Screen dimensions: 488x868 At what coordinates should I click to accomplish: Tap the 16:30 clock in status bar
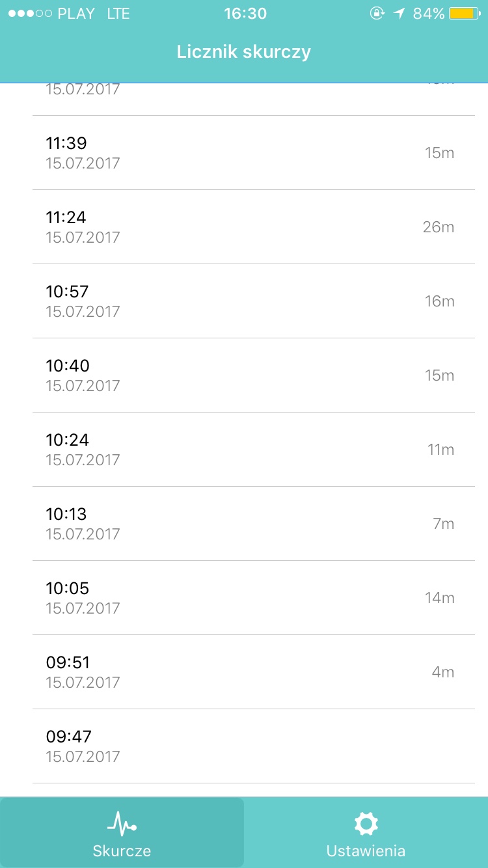pos(245,14)
